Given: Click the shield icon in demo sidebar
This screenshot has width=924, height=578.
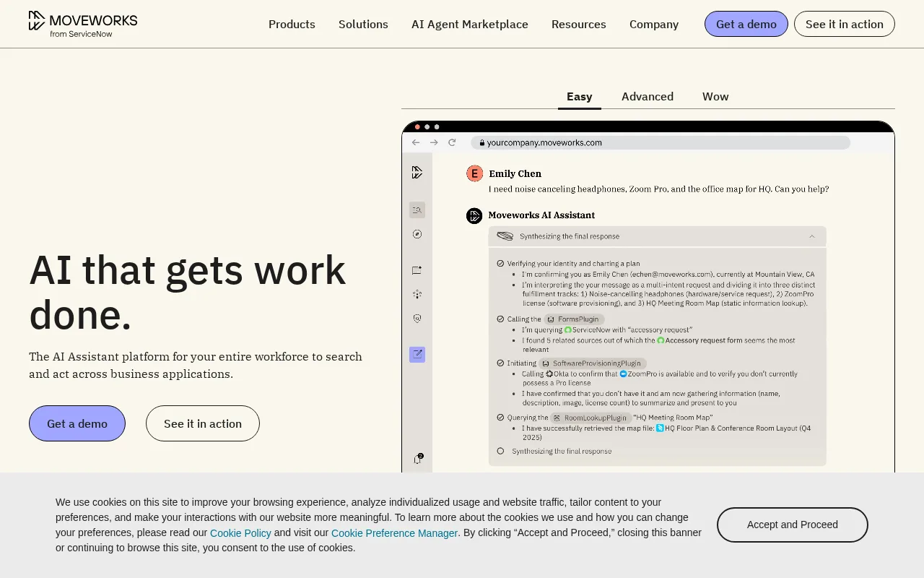Looking at the screenshot, I should (417, 318).
